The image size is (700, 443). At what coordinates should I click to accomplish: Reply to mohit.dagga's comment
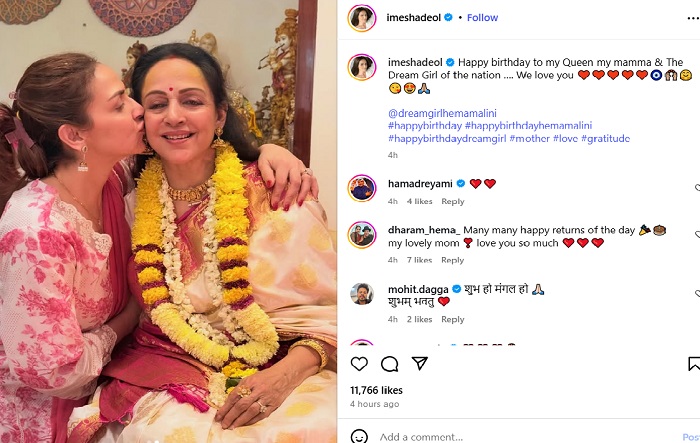click(x=453, y=319)
